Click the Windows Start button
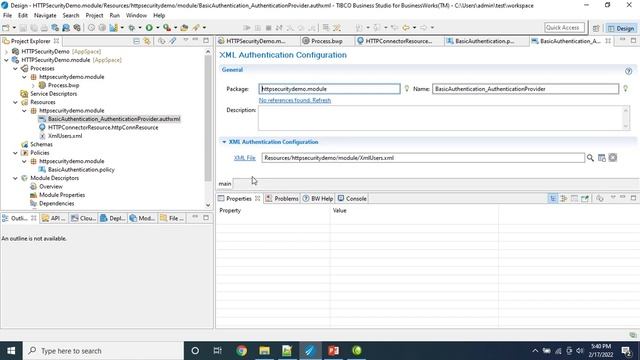This screenshot has width=640, height=360. (11, 351)
